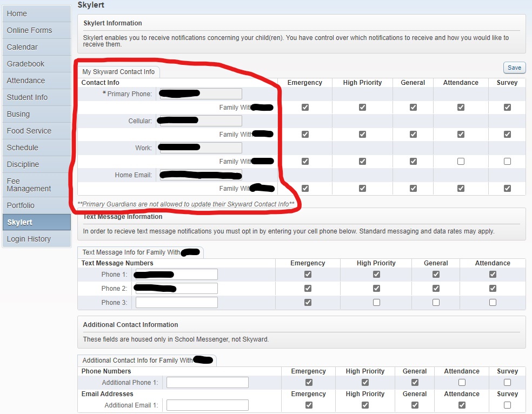Toggle High Priority for text message Phone 1
532x414 pixels.
coord(376,274)
